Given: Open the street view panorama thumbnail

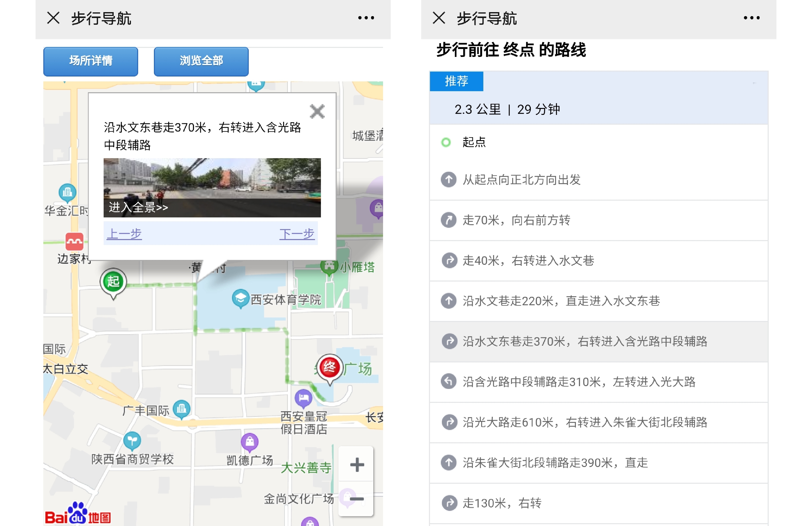Looking at the screenshot, I should (x=212, y=188).
